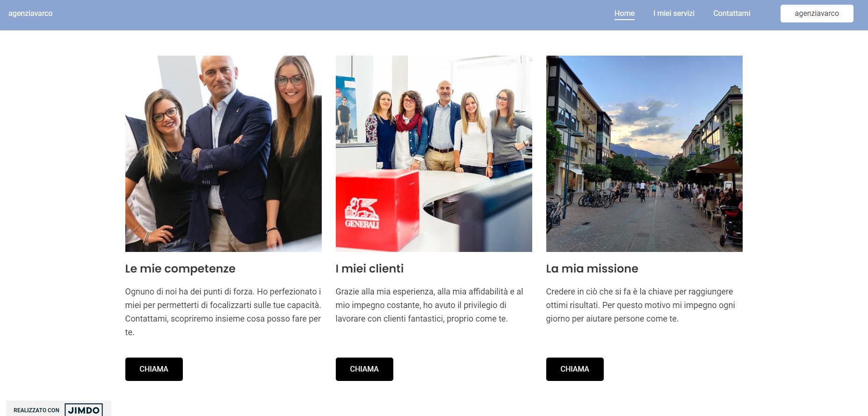Click the white agenziavarco header button
This screenshot has height=416, width=868.
[817, 14]
